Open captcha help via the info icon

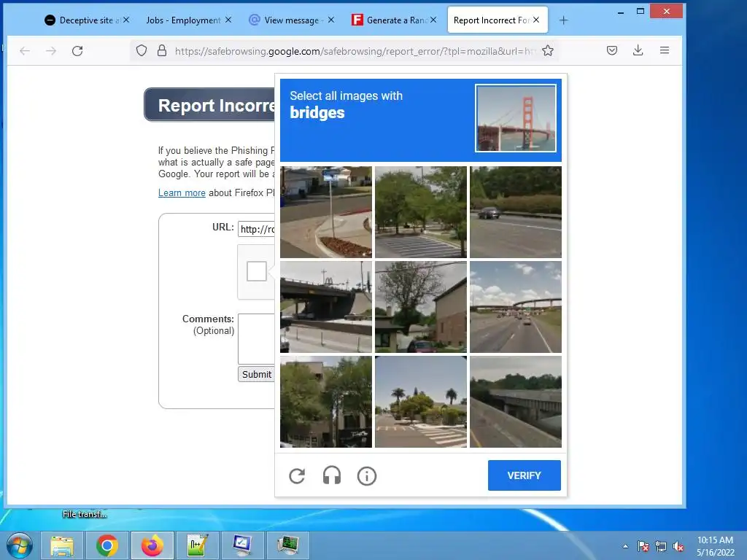coord(367,475)
